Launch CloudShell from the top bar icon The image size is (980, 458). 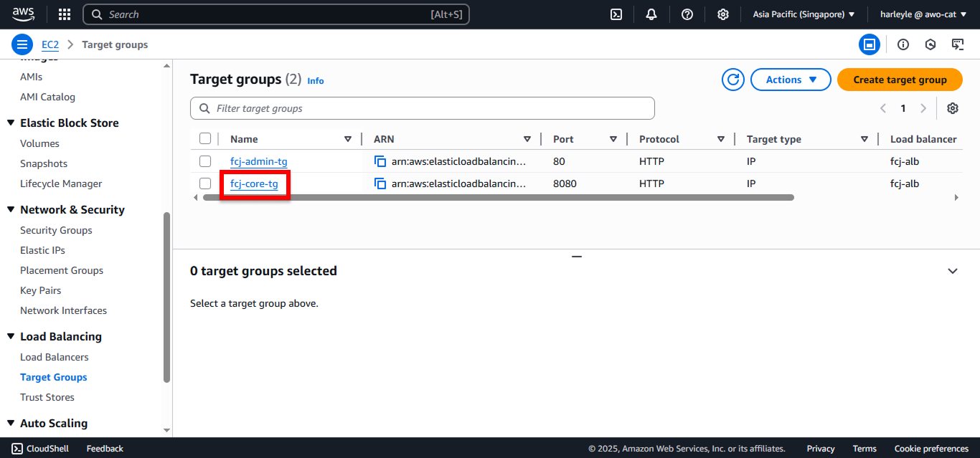point(616,14)
